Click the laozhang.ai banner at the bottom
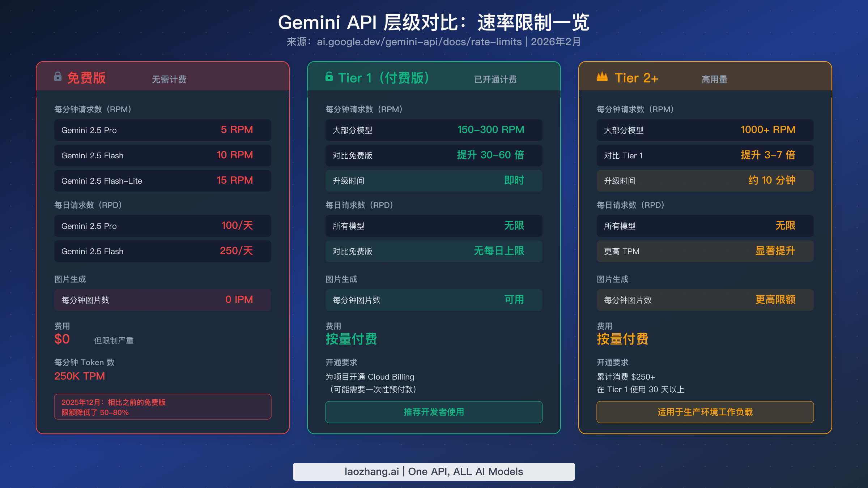 (x=434, y=471)
